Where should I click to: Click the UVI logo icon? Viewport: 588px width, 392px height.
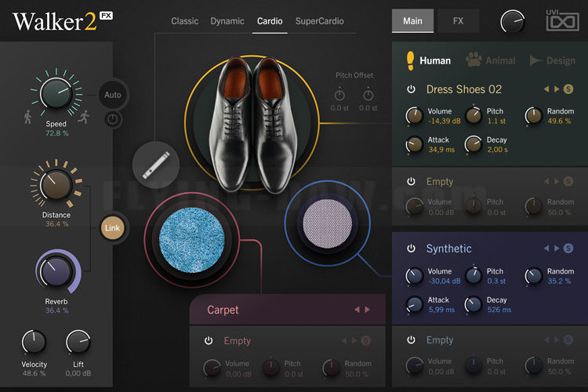tap(562, 20)
